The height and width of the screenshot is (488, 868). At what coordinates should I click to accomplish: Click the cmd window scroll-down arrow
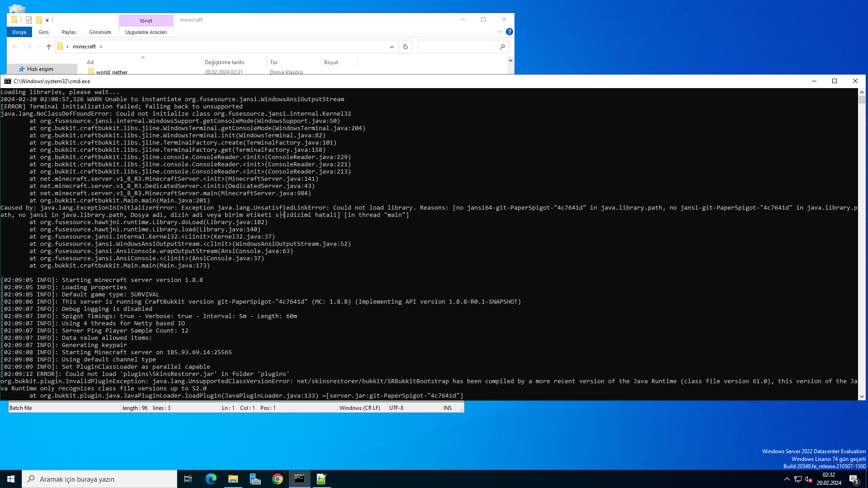[x=862, y=397]
